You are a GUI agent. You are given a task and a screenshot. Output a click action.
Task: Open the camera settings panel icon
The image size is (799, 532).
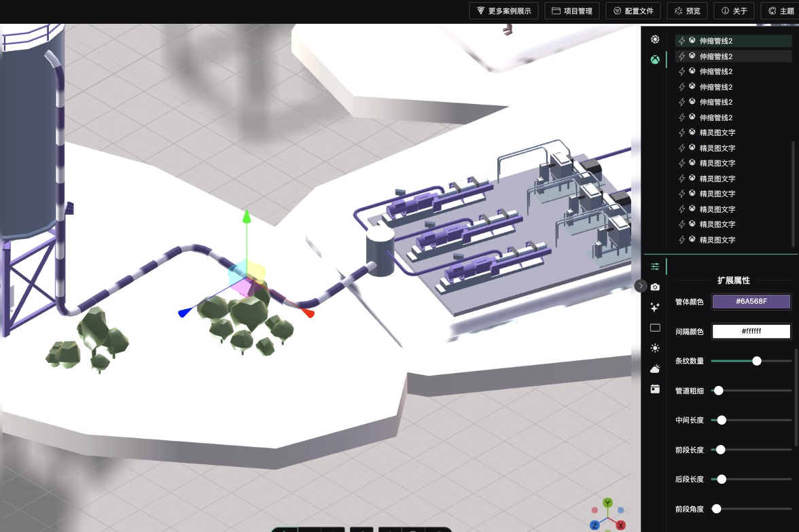[655, 287]
